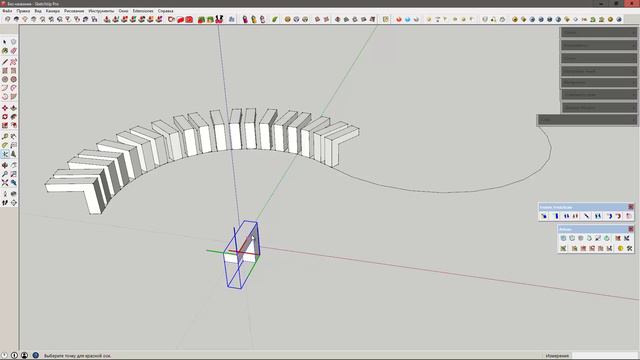Image resolution: width=640 pixels, height=360 pixels.
Task: Open the Камера menu
Action: 53,11
